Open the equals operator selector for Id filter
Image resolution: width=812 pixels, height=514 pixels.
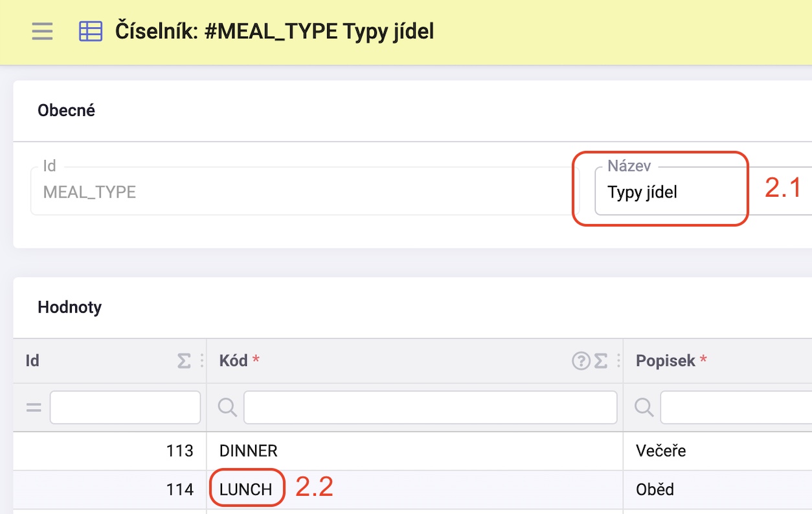34,408
